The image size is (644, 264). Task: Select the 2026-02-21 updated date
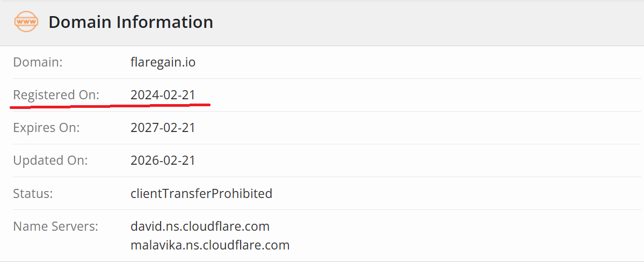[163, 160]
